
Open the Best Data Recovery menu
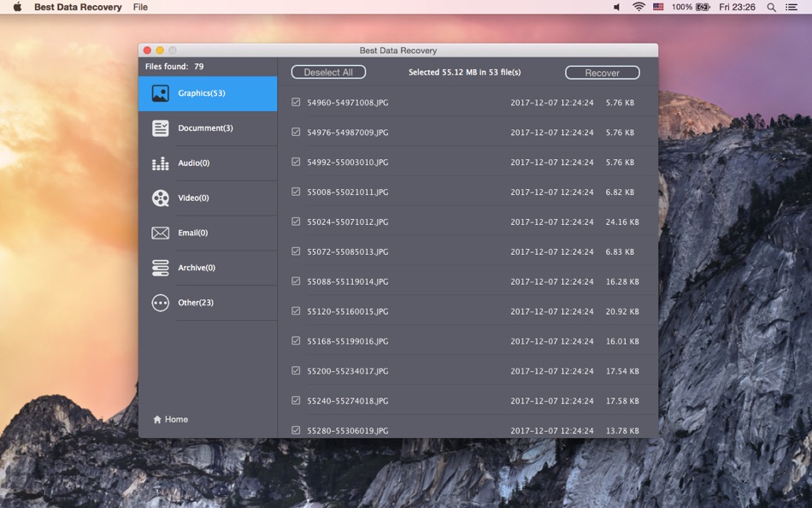[x=78, y=7]
